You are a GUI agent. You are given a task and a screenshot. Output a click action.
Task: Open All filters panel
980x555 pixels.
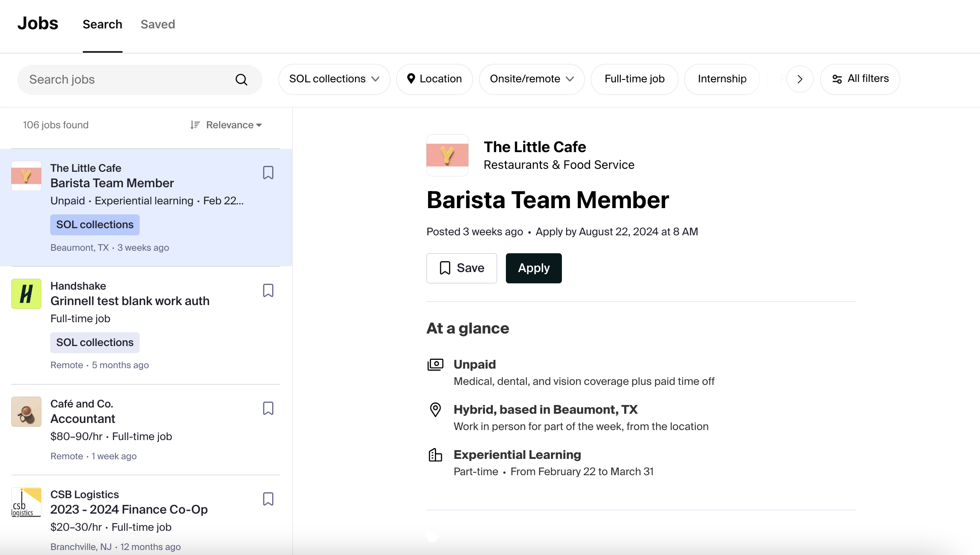(860, 79)
